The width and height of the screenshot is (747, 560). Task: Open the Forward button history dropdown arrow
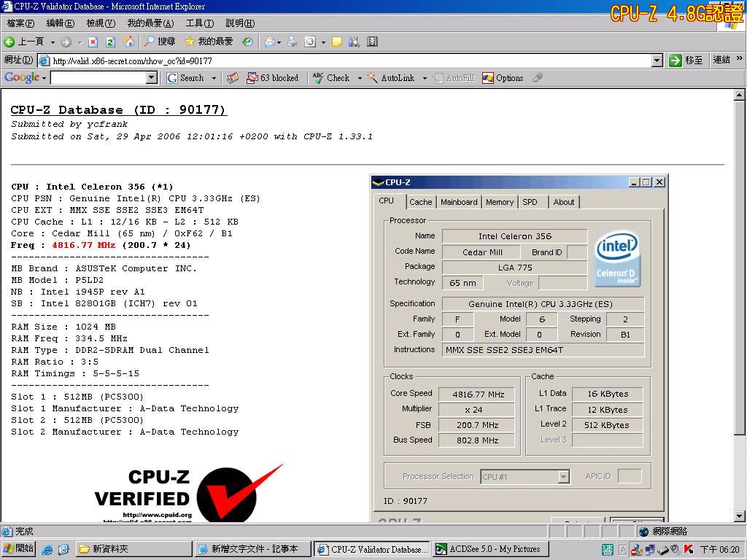(80, 42)
